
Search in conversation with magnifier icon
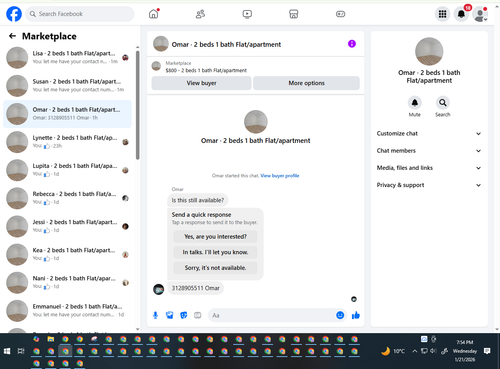coord(443,103)
